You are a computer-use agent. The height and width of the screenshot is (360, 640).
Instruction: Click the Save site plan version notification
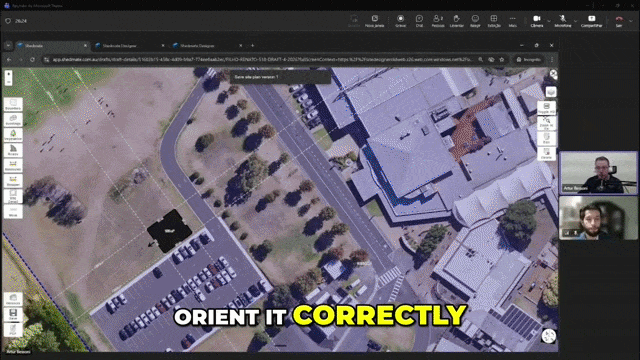(x=280, y=77)
